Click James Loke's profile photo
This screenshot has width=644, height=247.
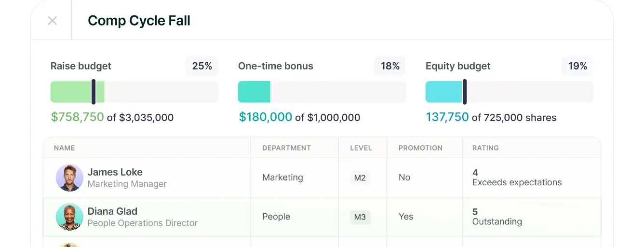pos(69,178)
